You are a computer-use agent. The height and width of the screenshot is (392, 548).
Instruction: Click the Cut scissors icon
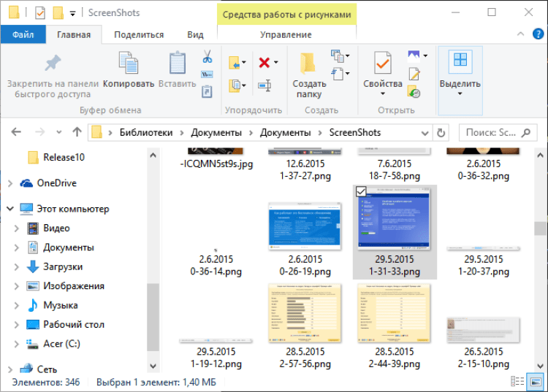[x=208, y=56]
